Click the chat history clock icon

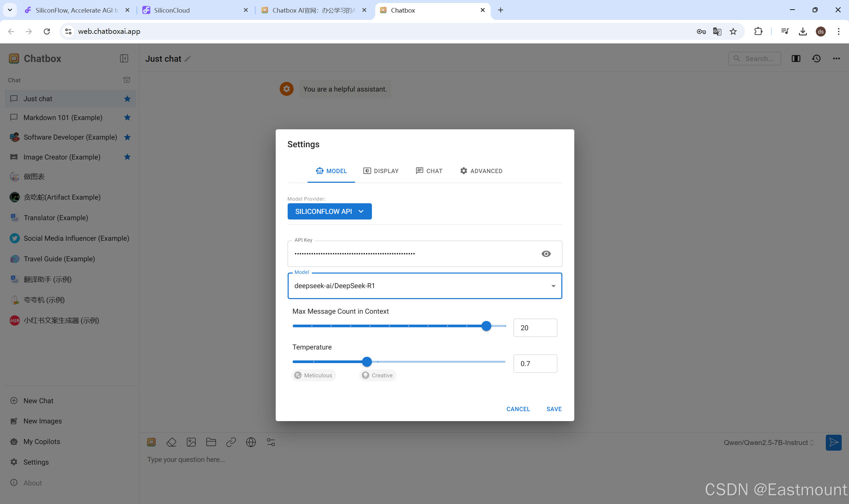[816, 59]
